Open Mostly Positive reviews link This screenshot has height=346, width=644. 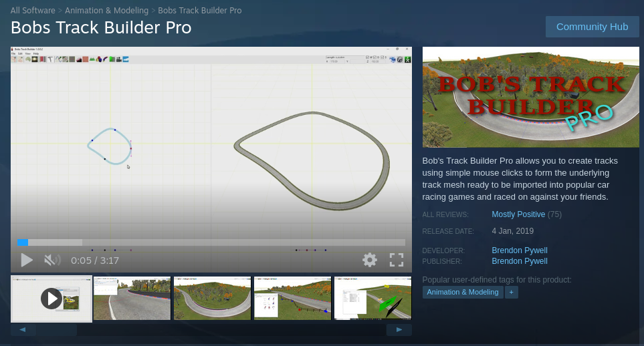[x=518, y=214]
